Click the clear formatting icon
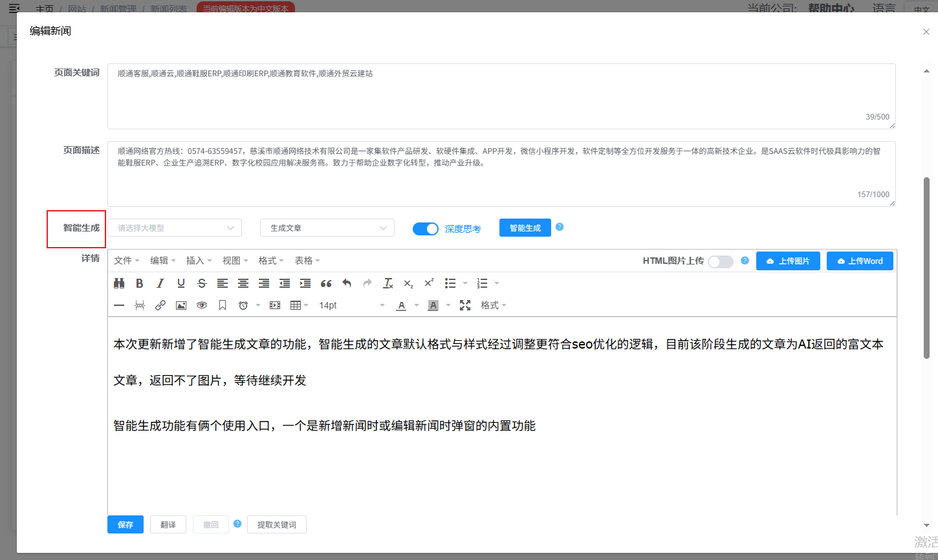This screenshot has width=938, height=560. (388, 283)
